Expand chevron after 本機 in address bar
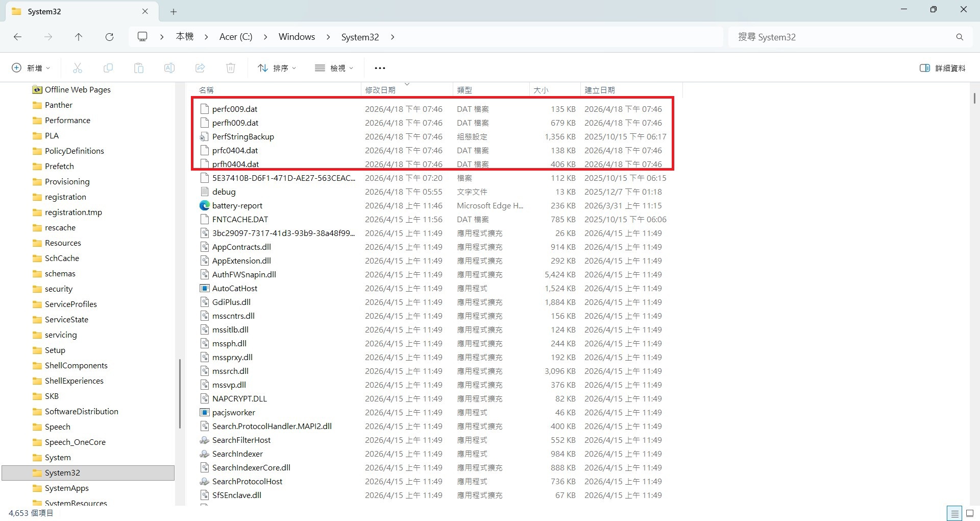The width and height of the screenshot is (980, 521). 206,37
